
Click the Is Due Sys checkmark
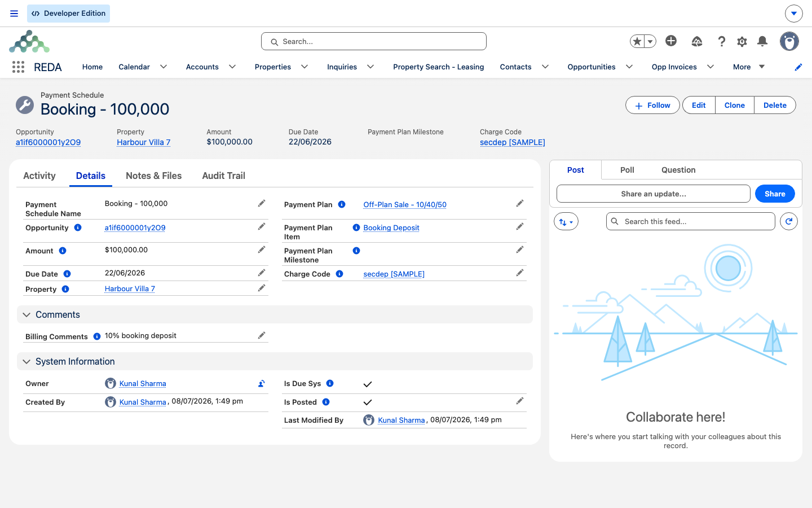tap(368, 384)
